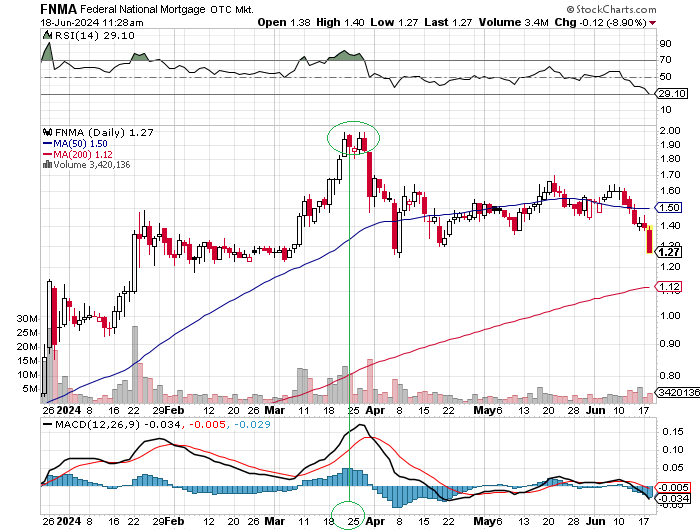Image resolution: width=700 pixels, height=530 pixels.
Task: Click the Federal National Mortgage company name
Action: click(x=143, y=9)
